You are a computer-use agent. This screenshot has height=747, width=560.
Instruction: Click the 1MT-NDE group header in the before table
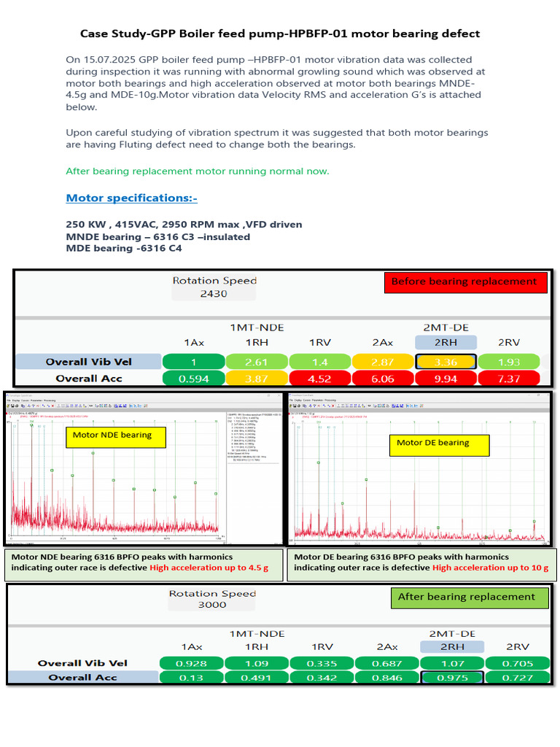(257, 328)
